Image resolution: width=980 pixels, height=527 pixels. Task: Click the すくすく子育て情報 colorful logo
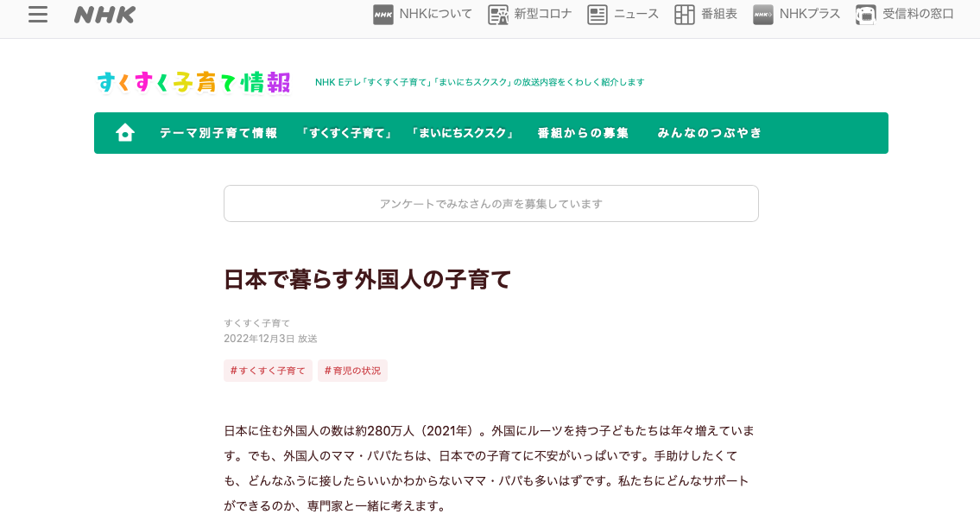click(193, 82)
